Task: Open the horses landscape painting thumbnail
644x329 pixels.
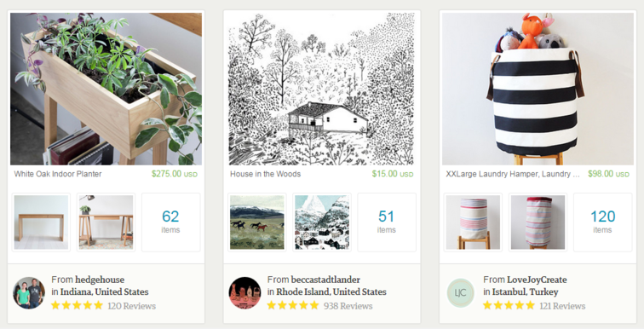Action: (x=257, y=222)
